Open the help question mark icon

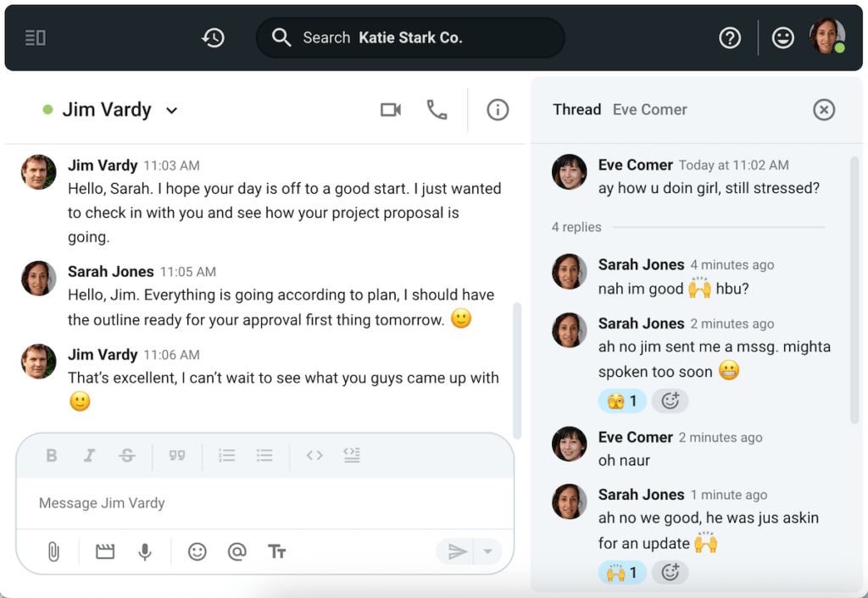coord(730,38)
